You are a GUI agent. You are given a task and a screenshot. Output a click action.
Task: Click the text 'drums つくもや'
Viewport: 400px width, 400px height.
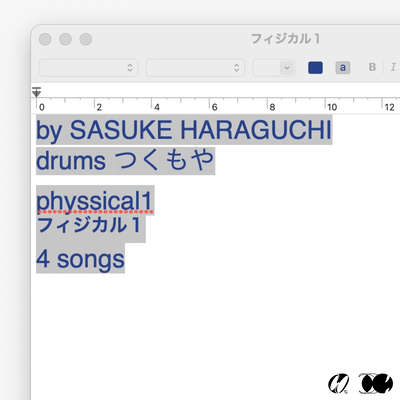125,160
